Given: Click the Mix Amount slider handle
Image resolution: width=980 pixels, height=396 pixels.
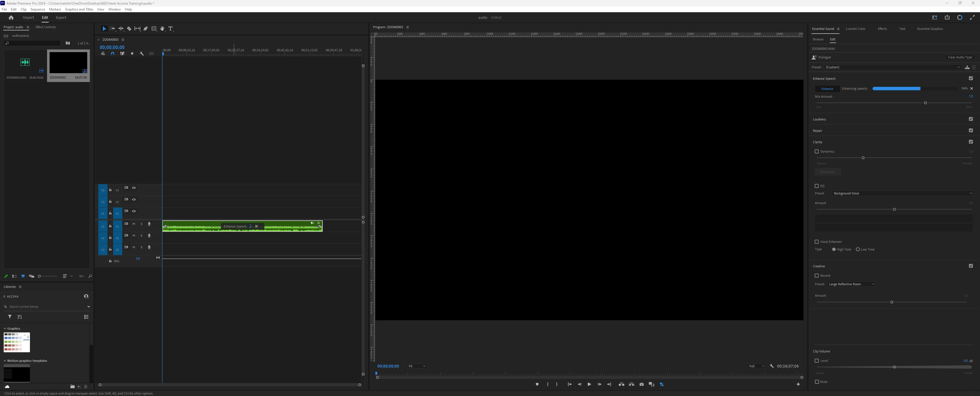Looking at the screenshot, I should 925,103.
